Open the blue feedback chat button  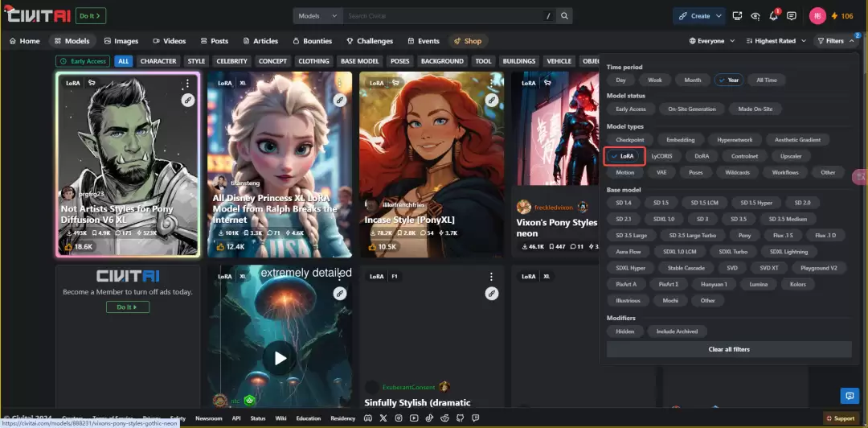tap(849, 395)
